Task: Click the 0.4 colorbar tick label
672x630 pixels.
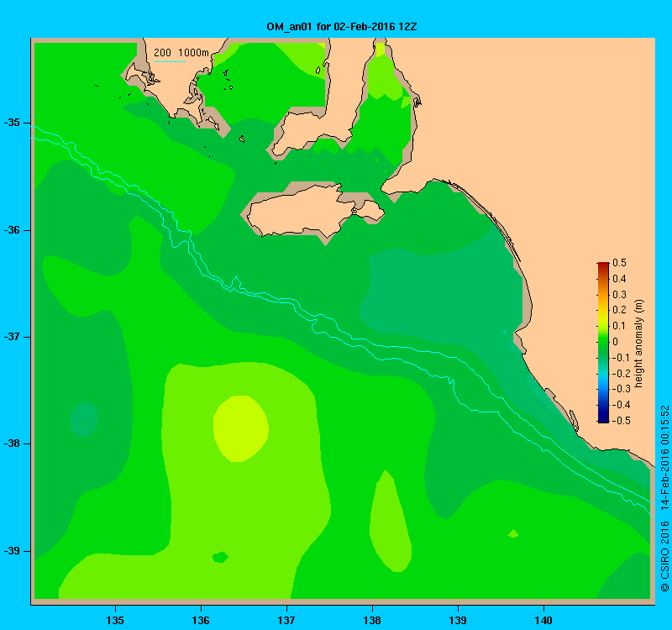Action: (619, 279)
